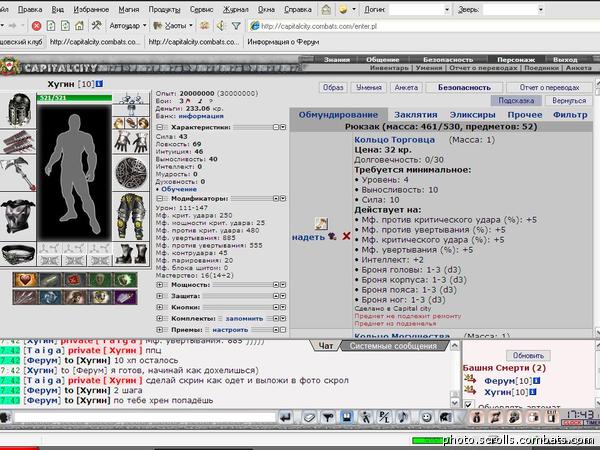Open the Прочее inventory tab
Image resolution: width=600 pixels, height=450 pixels.
pos(525,115)
